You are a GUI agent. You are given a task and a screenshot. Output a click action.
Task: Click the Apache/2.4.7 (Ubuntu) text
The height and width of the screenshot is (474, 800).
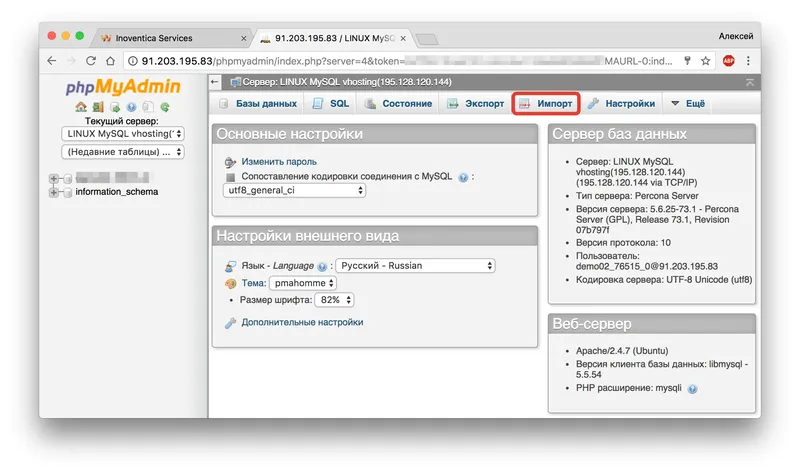[x=622, y=351]
